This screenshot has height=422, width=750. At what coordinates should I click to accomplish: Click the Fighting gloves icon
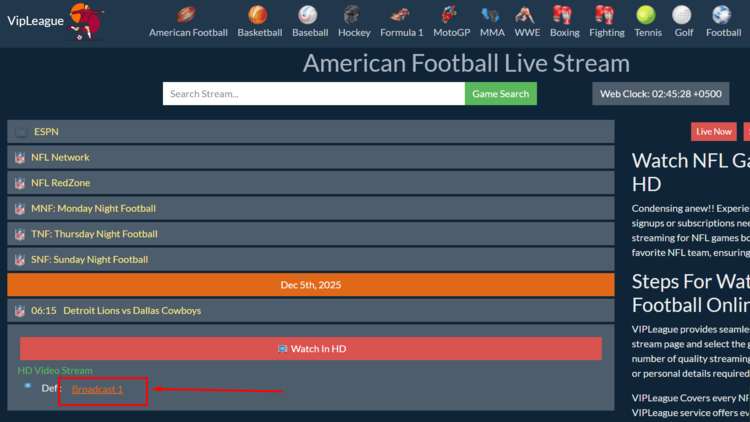point(604,15)
